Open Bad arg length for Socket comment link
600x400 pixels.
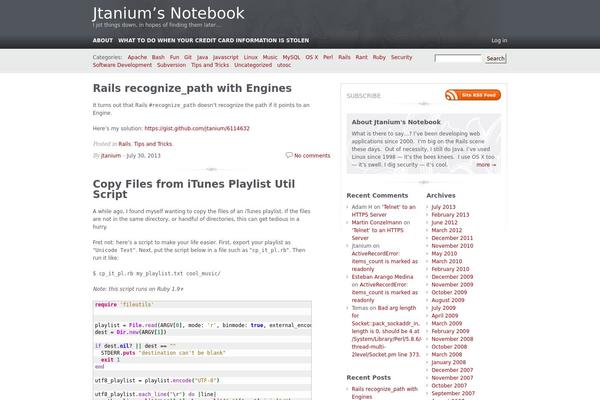[386, 331]
